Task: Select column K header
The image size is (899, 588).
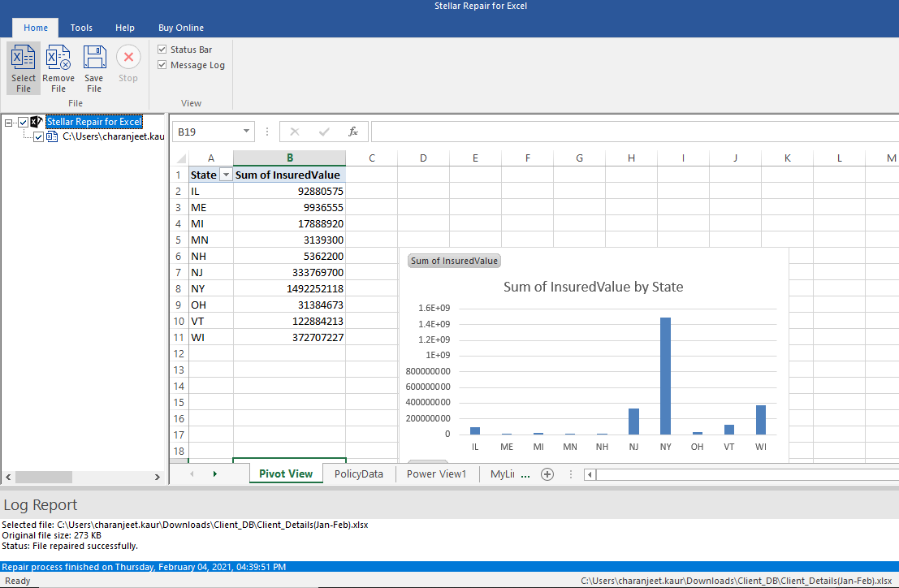Action: (787, 158)
